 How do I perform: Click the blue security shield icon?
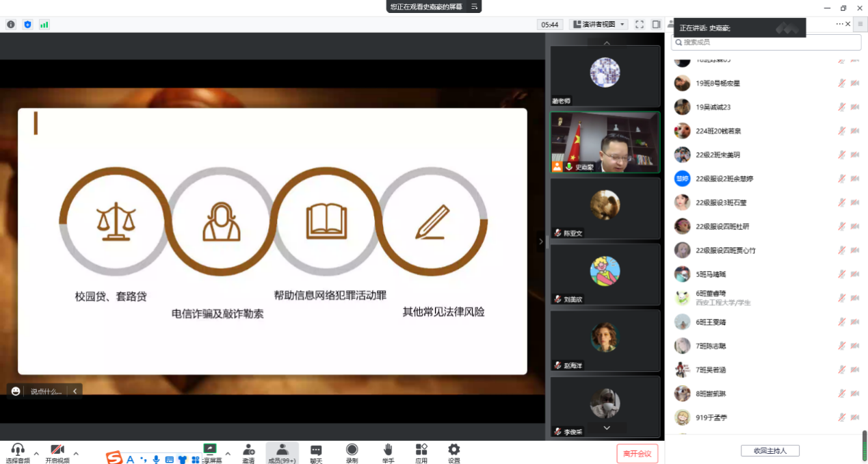pyautogui.click(x=27, y=25)
